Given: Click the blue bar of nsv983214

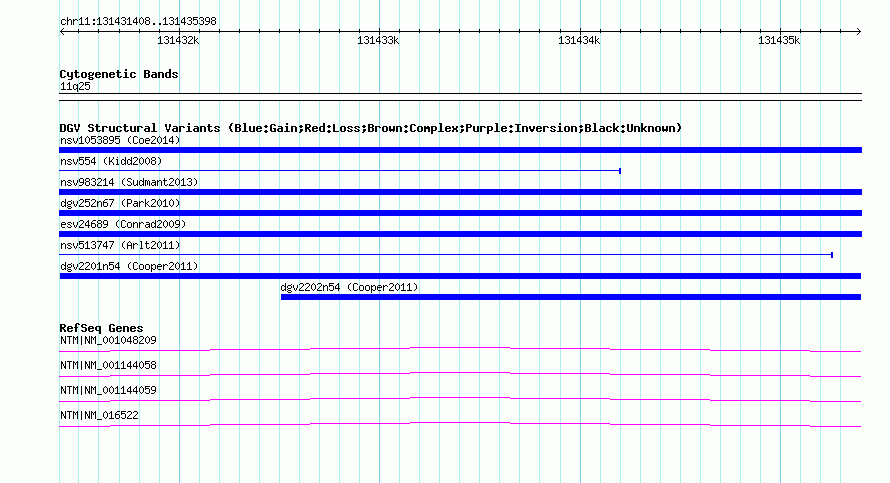Looking at the screenshot, I should point(460,192).
